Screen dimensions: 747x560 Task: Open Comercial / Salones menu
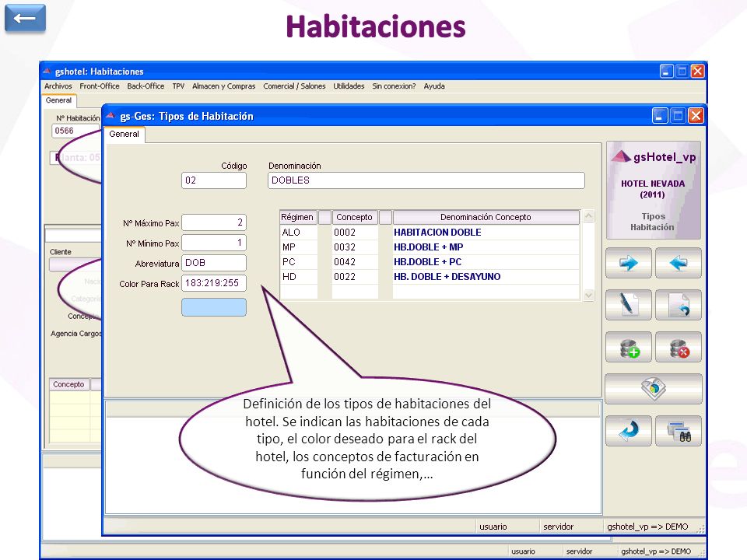point(294,86)
